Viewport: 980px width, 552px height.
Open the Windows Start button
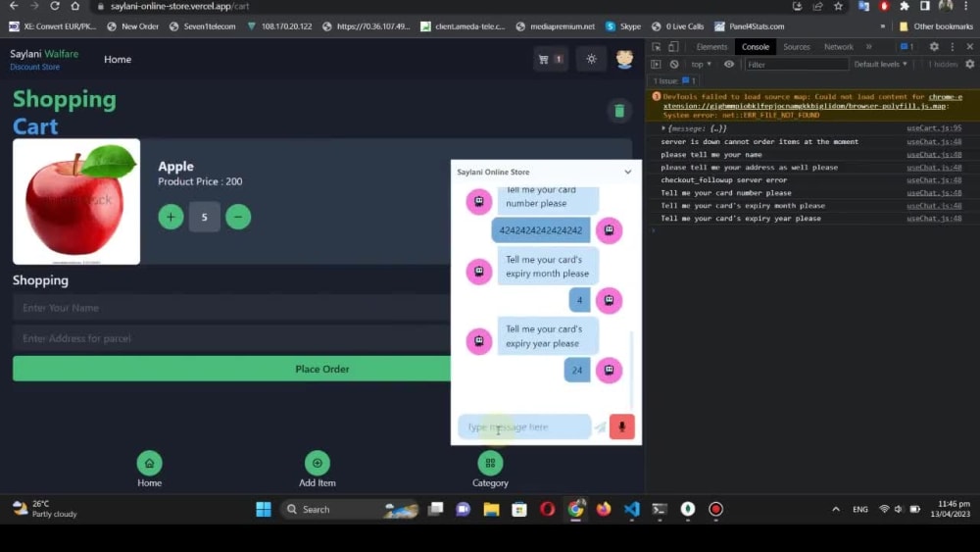[x=264, y=510]
